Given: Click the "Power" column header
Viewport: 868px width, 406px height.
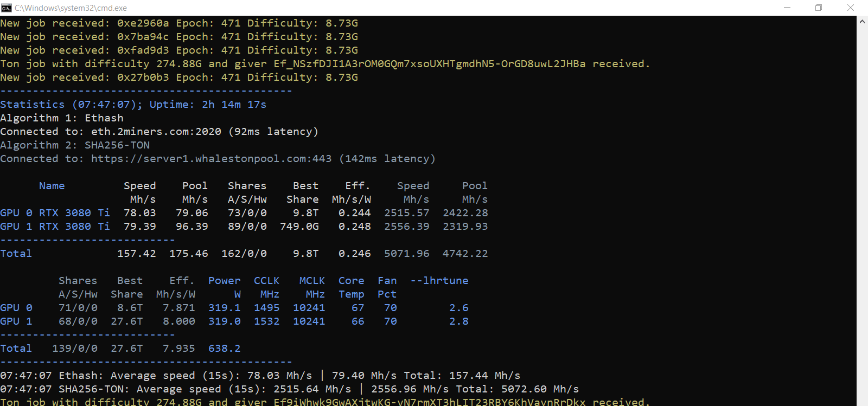Looking at the screenshot, I should tap(224, 281).
